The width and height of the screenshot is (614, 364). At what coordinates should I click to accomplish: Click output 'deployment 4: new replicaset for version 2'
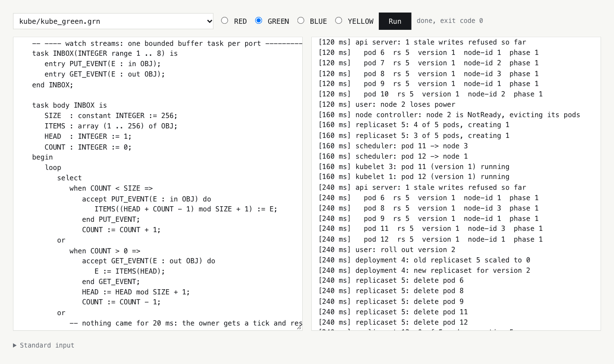(424, 271)
